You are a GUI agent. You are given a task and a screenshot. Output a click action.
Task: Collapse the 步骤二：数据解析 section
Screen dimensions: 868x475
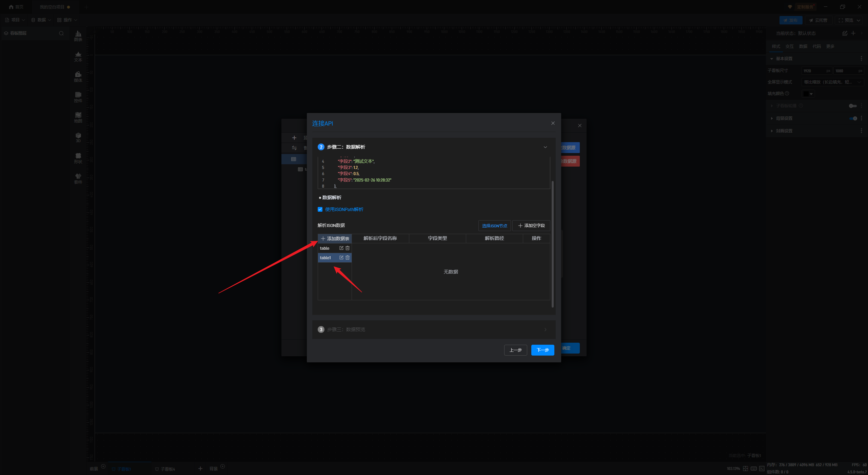545,147
